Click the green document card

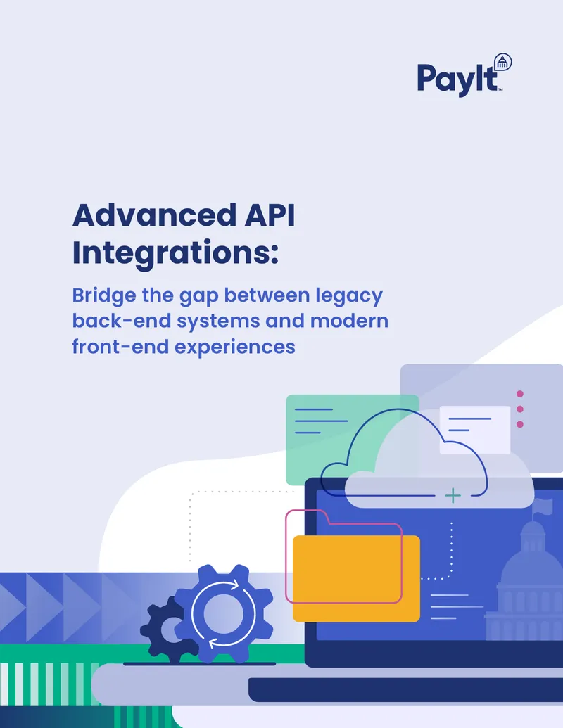coord(352,440)
